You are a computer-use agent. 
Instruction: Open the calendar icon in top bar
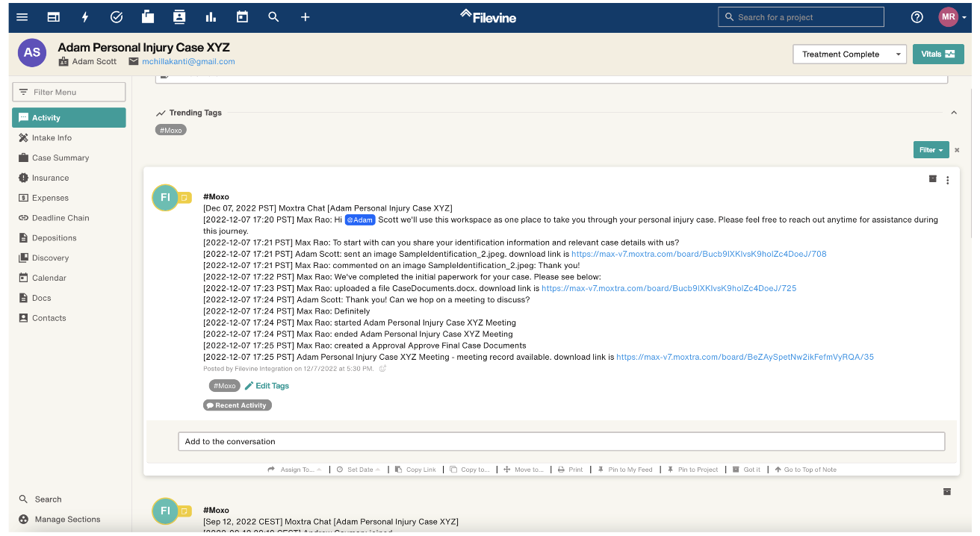pos(242,16)
